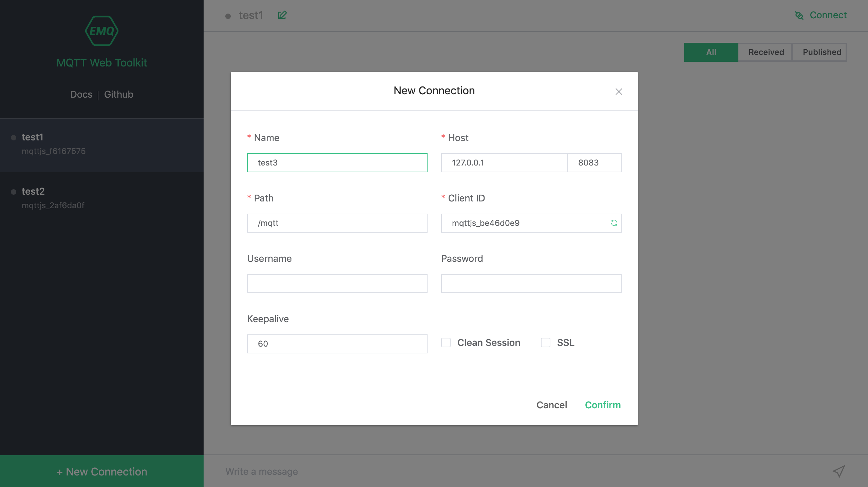Click the Keepalive field with 60

point(337,344)
